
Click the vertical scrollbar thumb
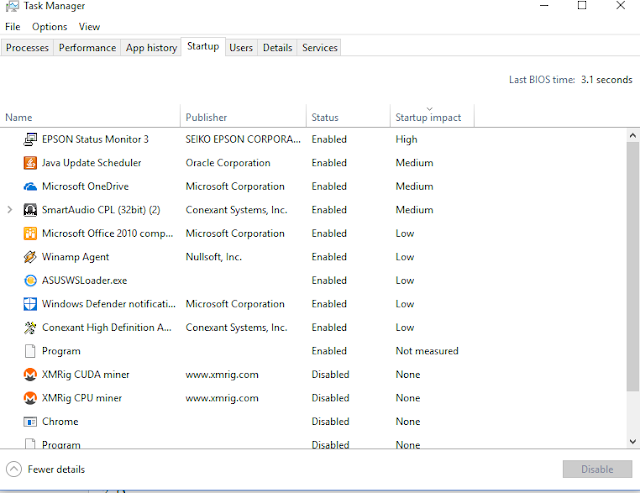633,266
